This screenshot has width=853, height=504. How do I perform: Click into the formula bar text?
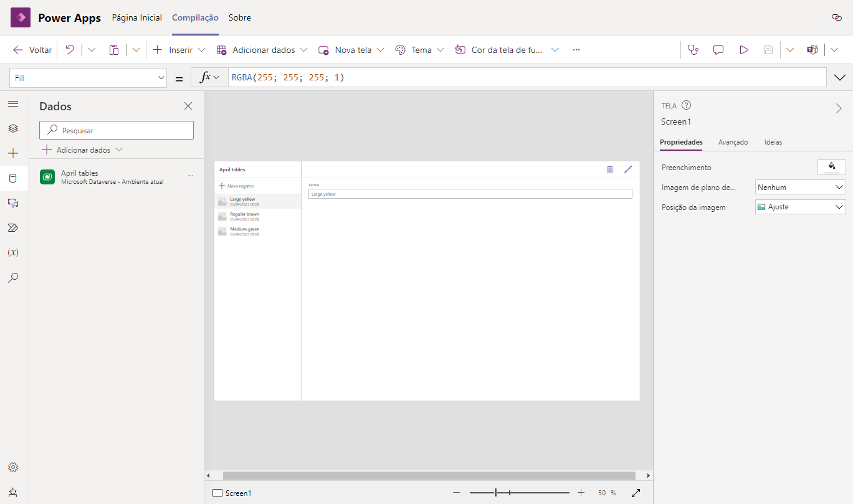(x=527, y=78)
